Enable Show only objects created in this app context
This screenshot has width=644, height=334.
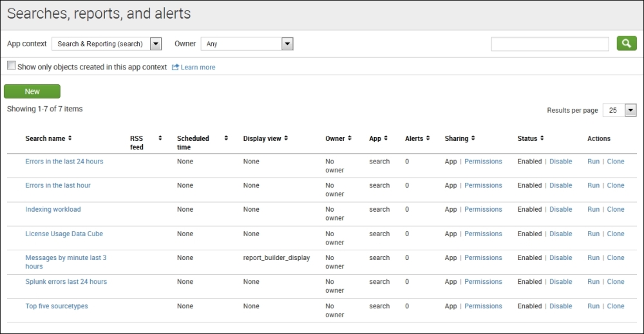(11, 66)
